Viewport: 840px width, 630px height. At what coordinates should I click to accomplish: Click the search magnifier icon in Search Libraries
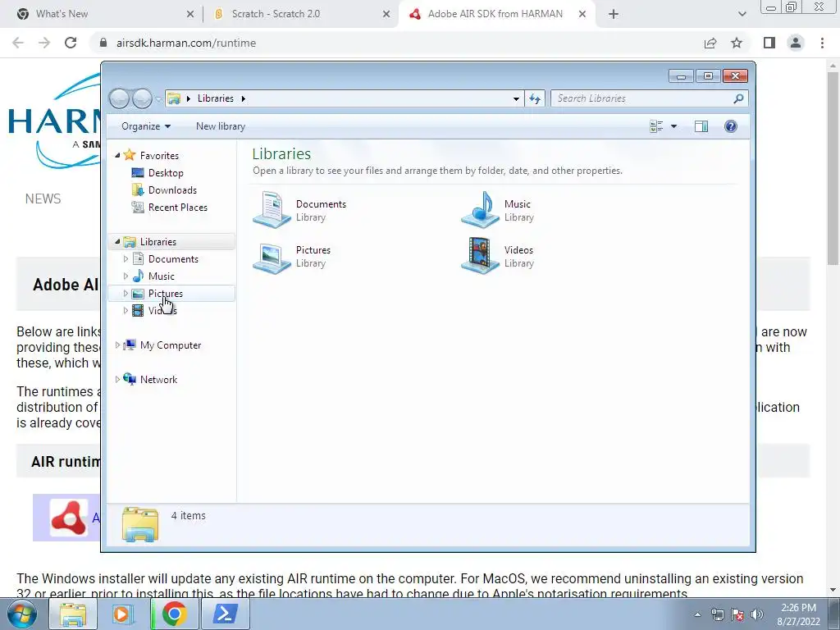(x=739, y=98)
